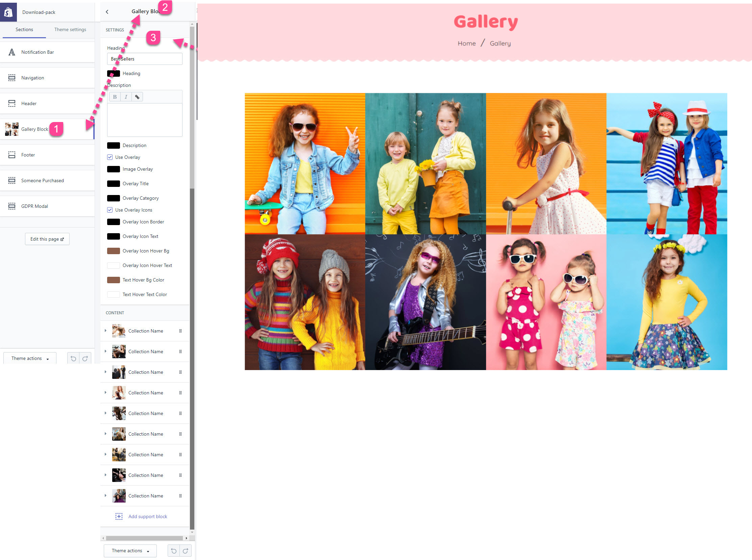The width and height of the screenshot is (752, 560).
Task: Click undo below the Gallery Block settings
Action: pos(174,551)
